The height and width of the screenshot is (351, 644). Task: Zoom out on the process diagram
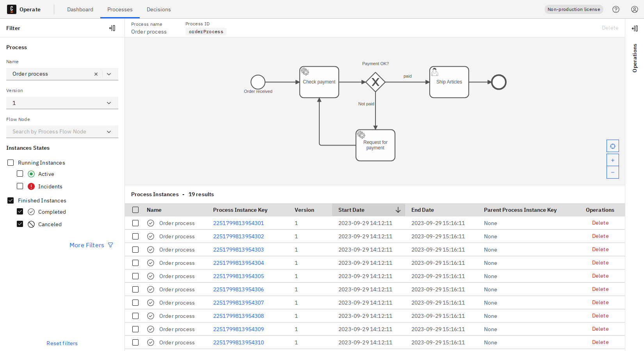point(612,172)
